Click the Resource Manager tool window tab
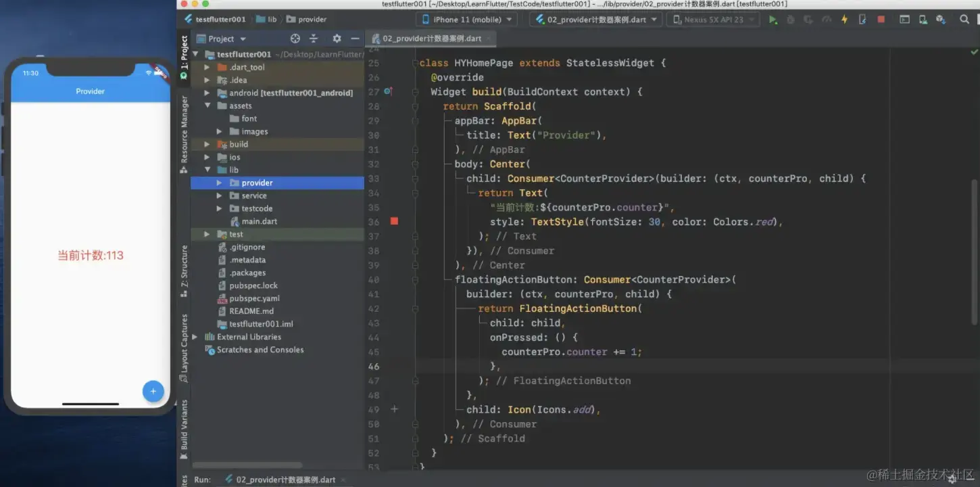The image size is (980, 487). 184,135
